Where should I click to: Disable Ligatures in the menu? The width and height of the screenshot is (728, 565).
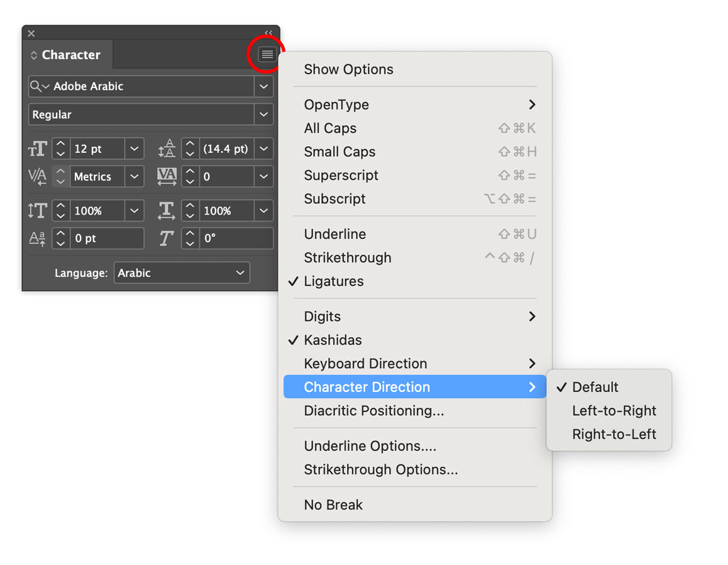[333, 281]
